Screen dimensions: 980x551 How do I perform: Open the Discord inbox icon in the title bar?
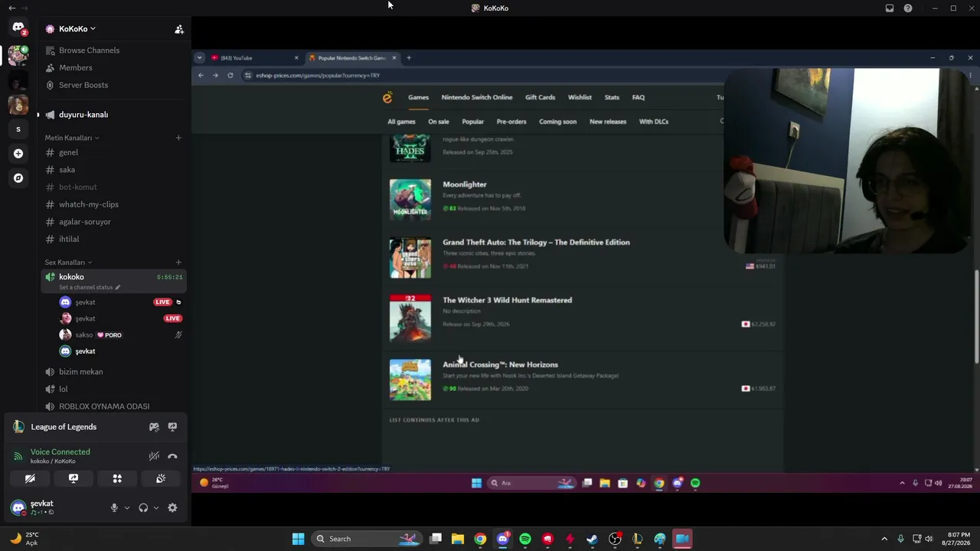point(890,8)
